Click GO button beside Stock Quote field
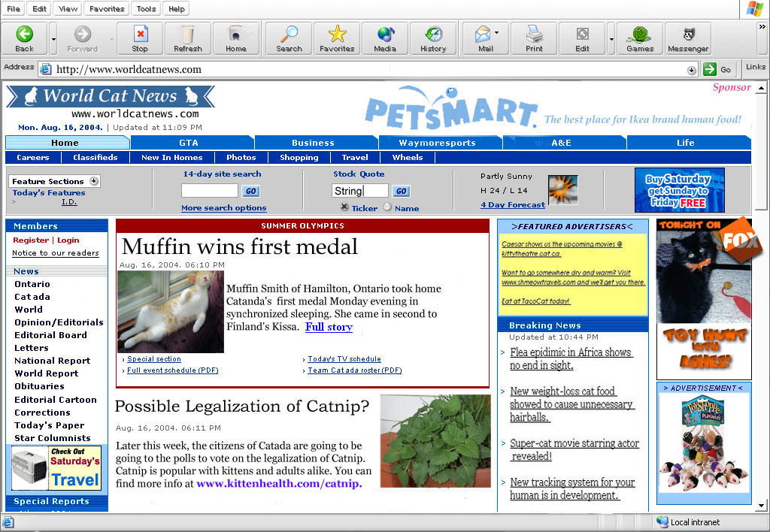770x532 pixels. tap(402, 192)
